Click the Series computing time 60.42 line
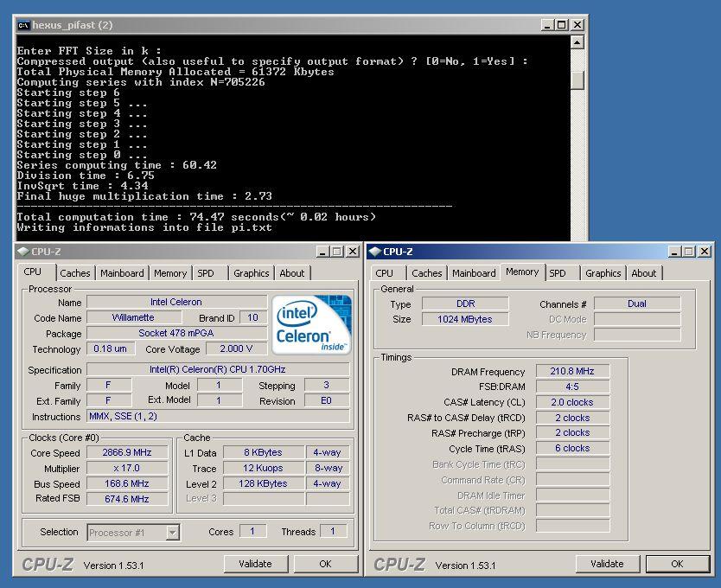The image size is (721, 588). point(117,165)
